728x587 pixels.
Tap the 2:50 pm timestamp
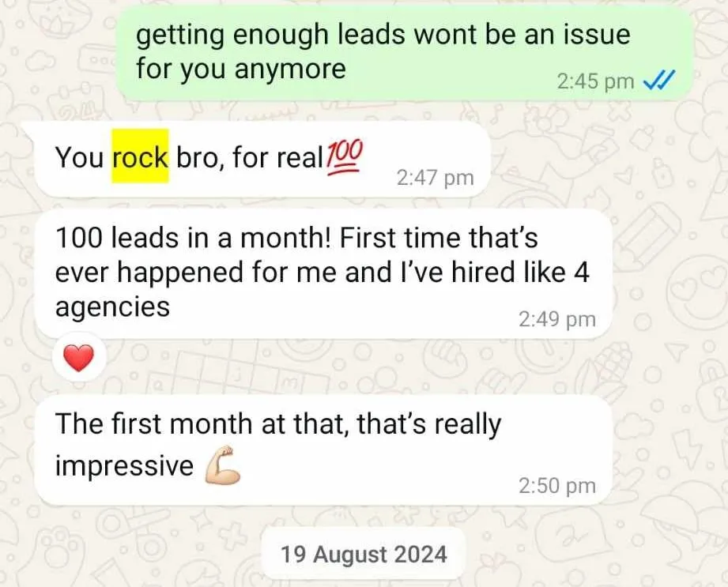point(556,486)
